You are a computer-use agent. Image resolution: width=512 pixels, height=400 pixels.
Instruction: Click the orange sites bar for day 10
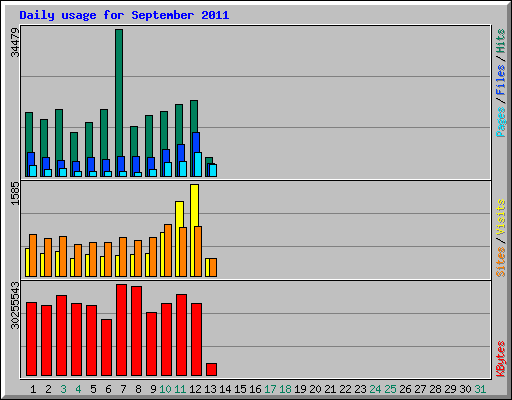[168, 250]
